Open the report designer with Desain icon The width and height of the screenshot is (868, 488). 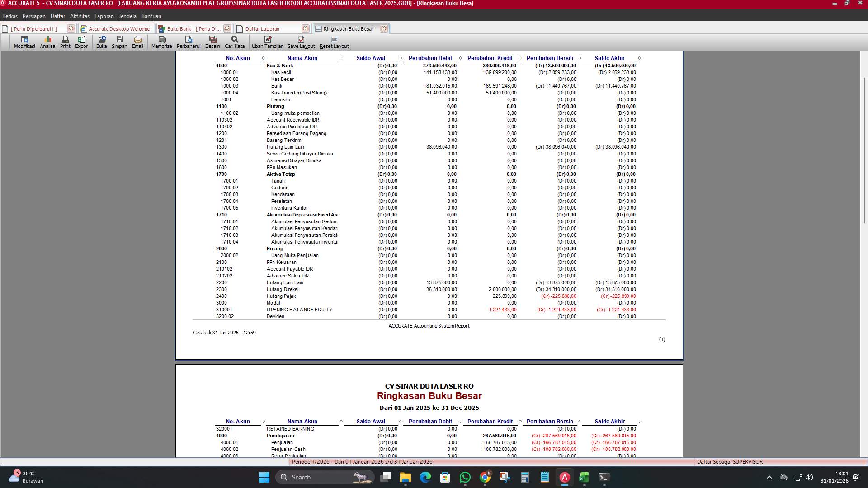click(212, 42)
